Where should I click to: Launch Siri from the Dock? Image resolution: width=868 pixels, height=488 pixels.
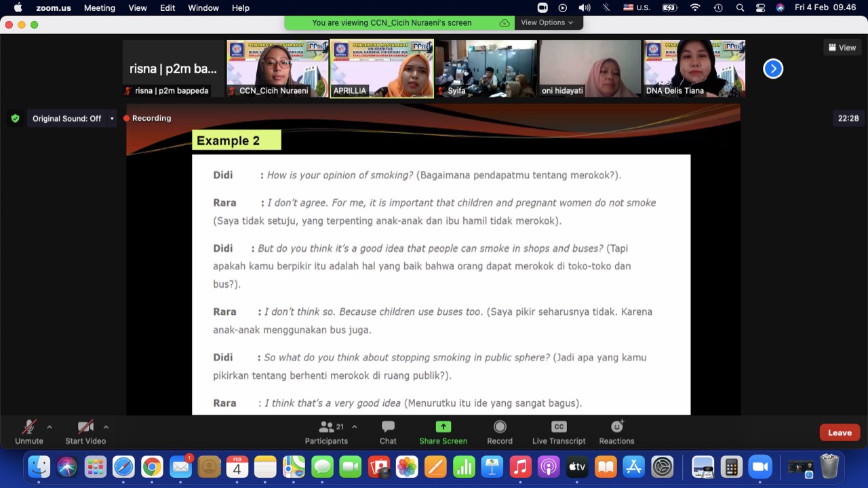point(67,466)
